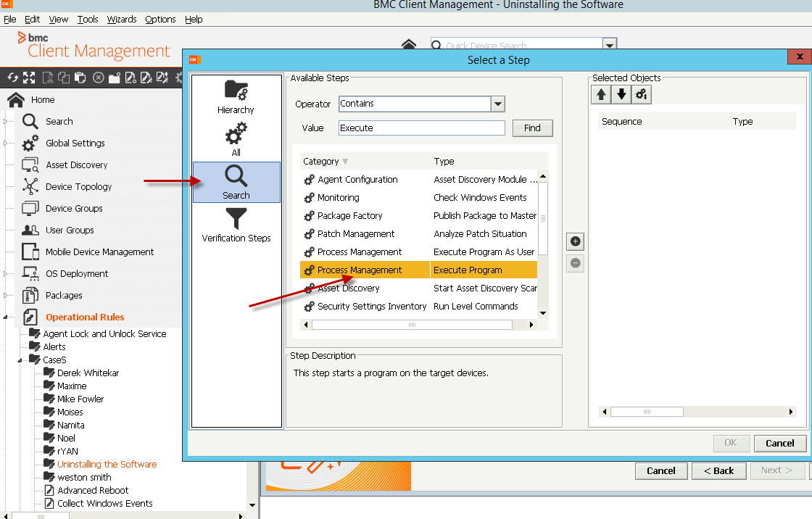Click the steps list vertical scrollbar thumb

(543, 217)
